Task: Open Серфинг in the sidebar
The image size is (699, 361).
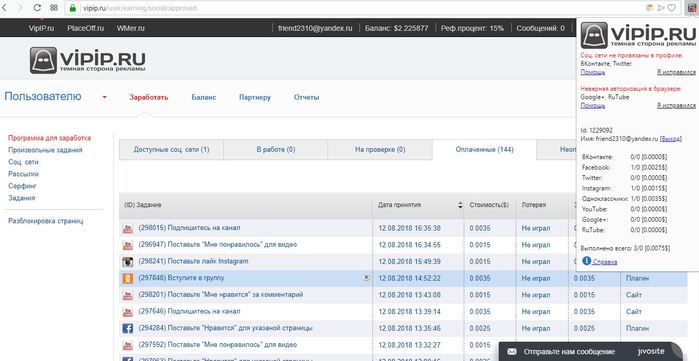Action: click(x=22, y=186)
